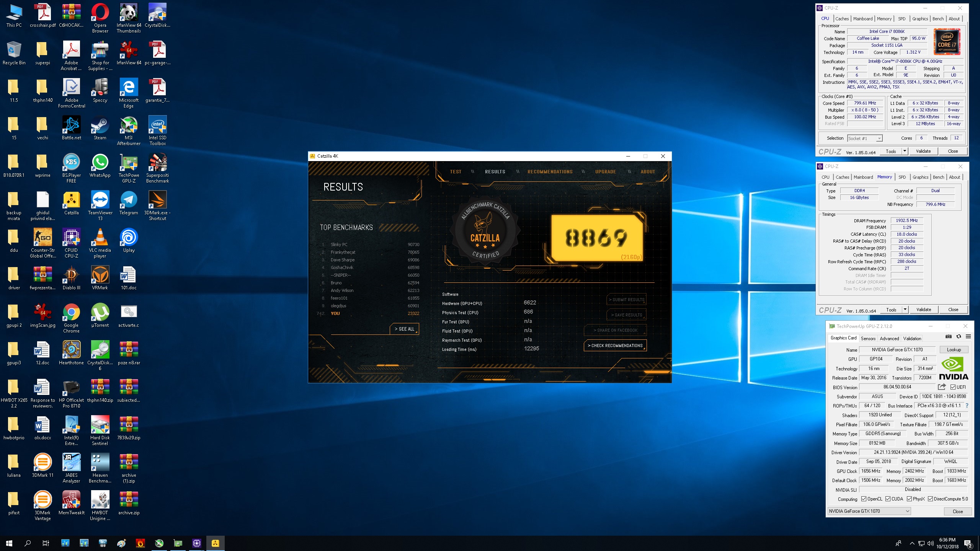
Task: Launch Hearthstone from the desktop
Action: 71,353
